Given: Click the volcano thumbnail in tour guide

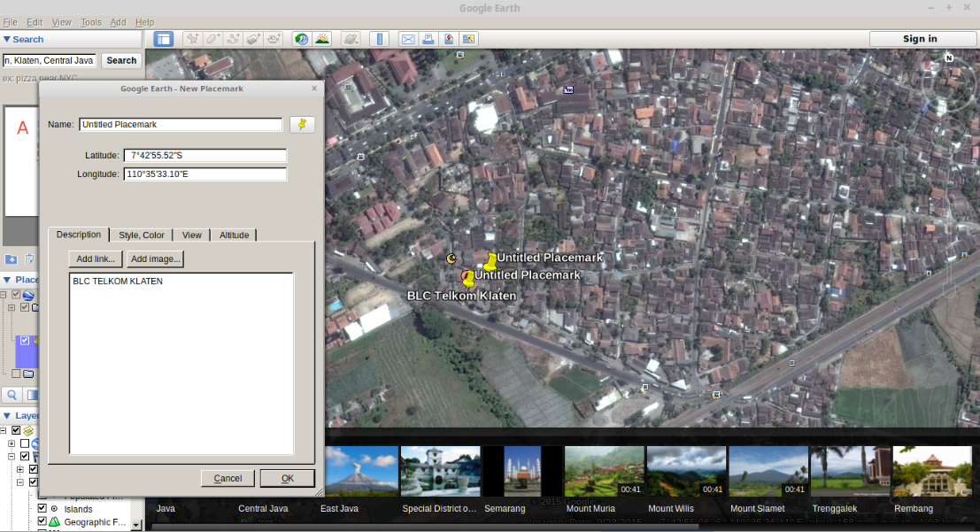Looking at the screenshot, I should (x=361, y=471).
